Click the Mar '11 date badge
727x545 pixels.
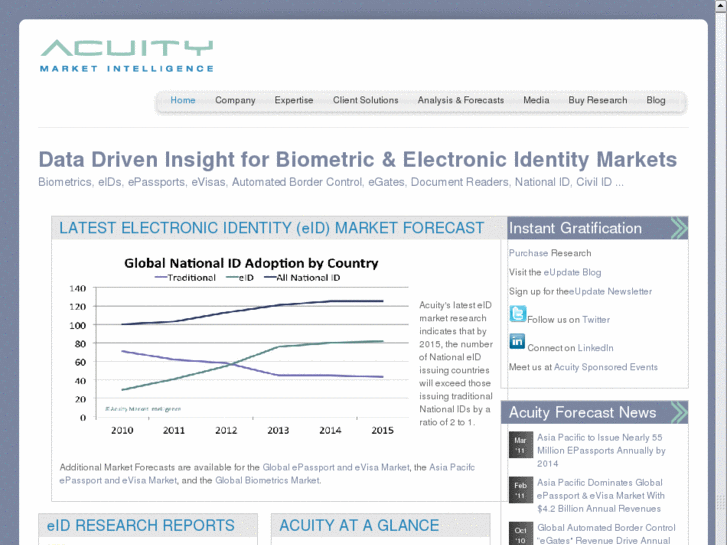[x=520, y=445]
